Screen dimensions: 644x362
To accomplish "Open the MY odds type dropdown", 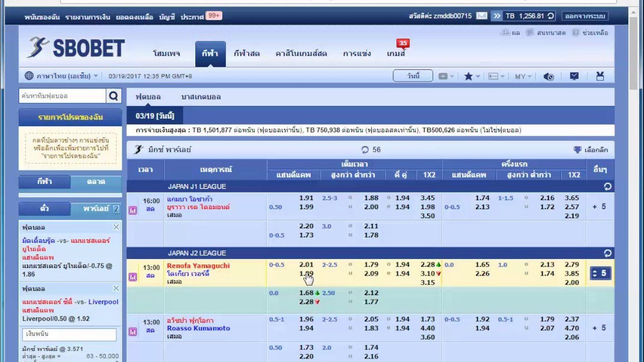I will point(523,76).
